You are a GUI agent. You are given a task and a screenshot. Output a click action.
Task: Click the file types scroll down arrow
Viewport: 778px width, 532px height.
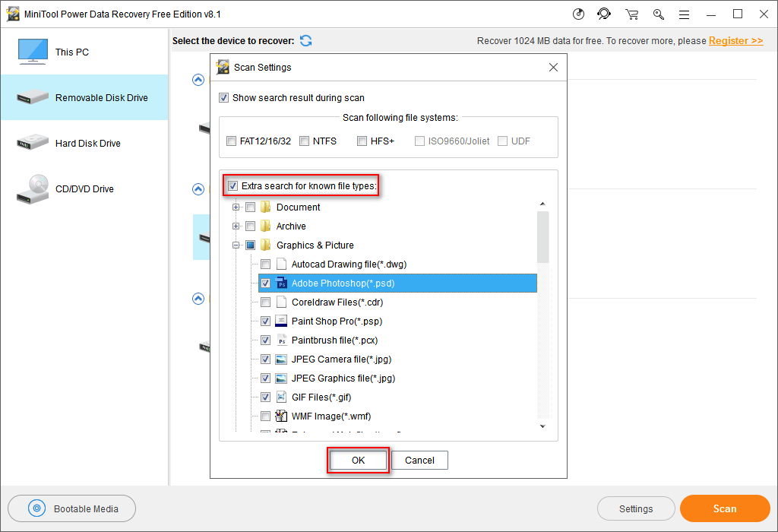[542, 426]
